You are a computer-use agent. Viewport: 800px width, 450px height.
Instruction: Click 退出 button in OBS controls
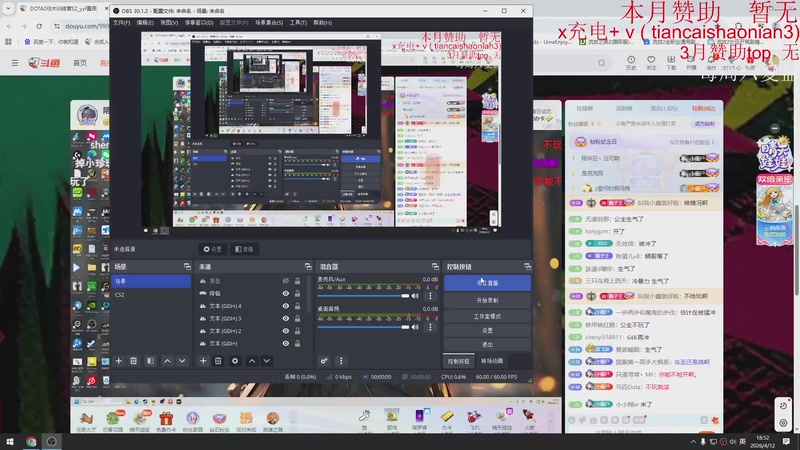tap(487, 344)
